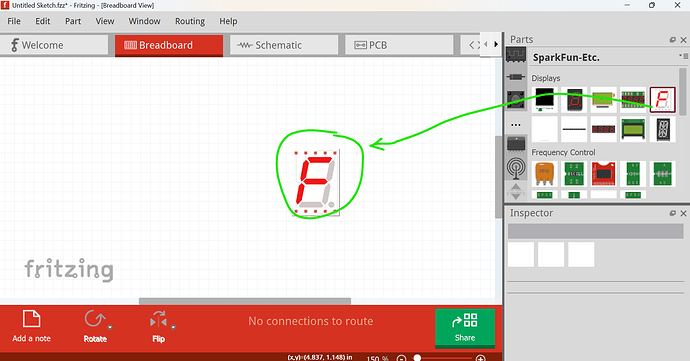Viewport: 690px width, 361px height.
Task: Click the green Share button
Action: coord(465,328)
